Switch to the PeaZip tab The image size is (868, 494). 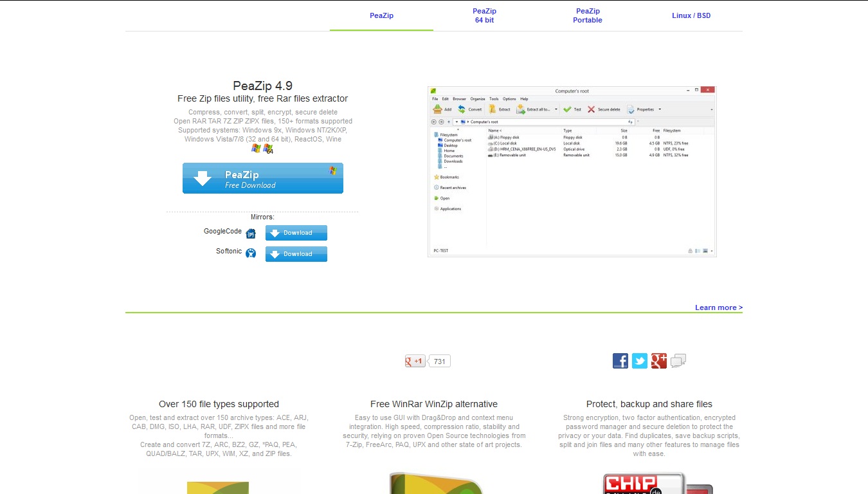point(381,15)
